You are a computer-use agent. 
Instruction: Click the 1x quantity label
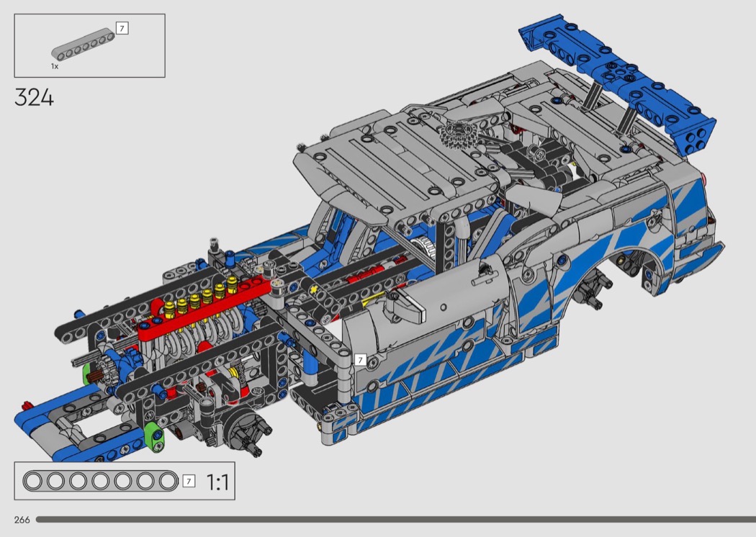(x=55, y=66)
